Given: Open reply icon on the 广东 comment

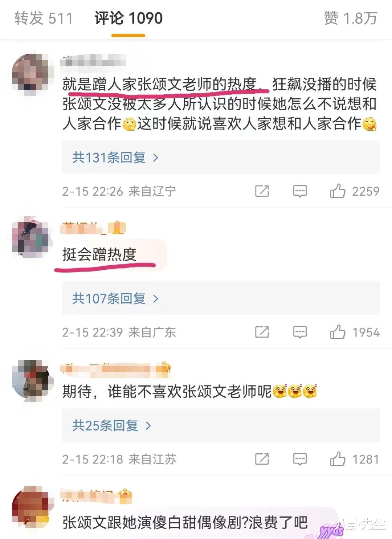Looking at the screenshot, I should [300, 332].
